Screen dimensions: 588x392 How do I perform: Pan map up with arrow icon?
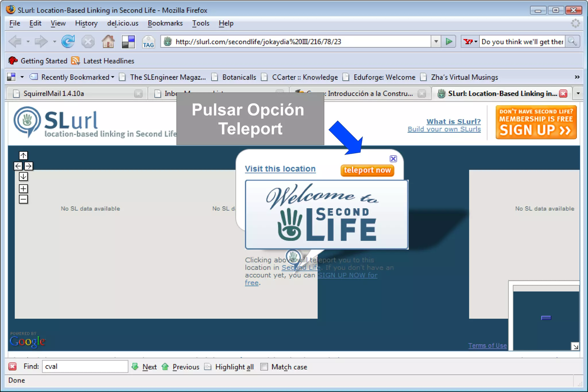pyautogui.click(x=23, y=156)
